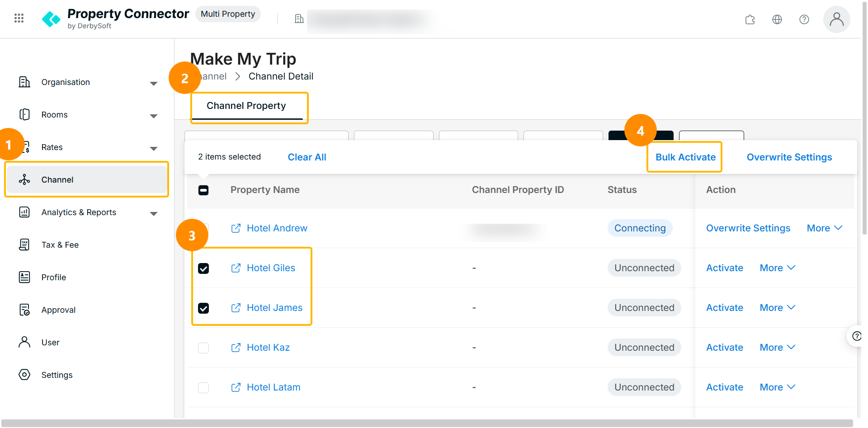Click Overwrite Settings in the bulk bar
This screenshot has width=868, height=428.
pyautogui.click(x=789, y=157)
